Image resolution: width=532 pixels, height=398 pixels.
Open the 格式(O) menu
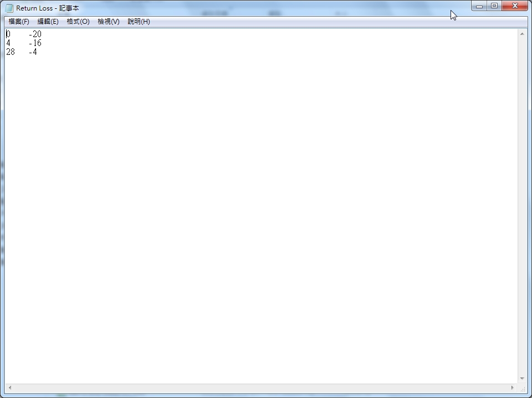78,22
